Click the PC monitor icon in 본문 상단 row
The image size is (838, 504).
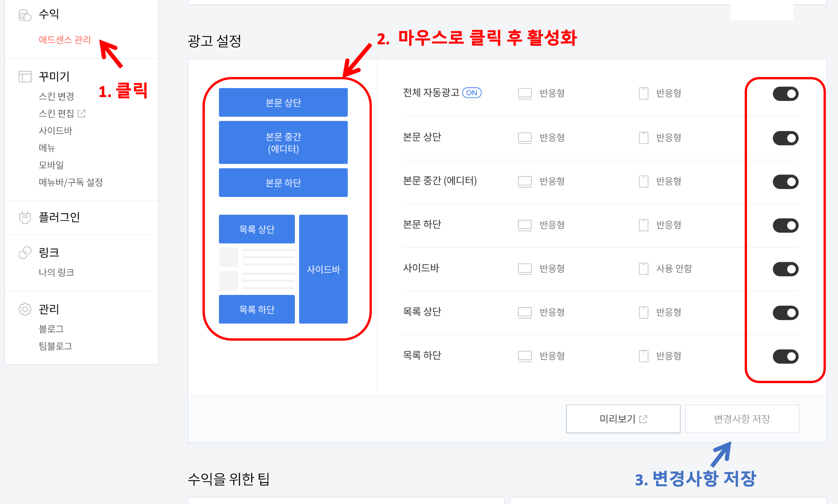[525, 138]
